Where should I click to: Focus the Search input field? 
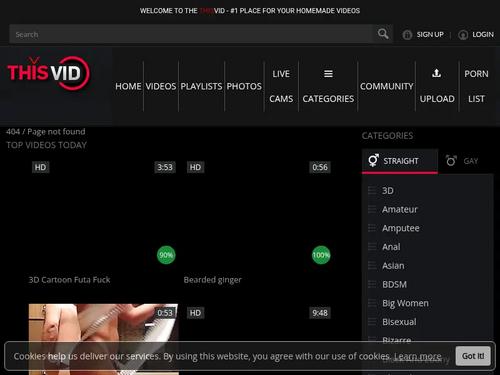(191, 34)
